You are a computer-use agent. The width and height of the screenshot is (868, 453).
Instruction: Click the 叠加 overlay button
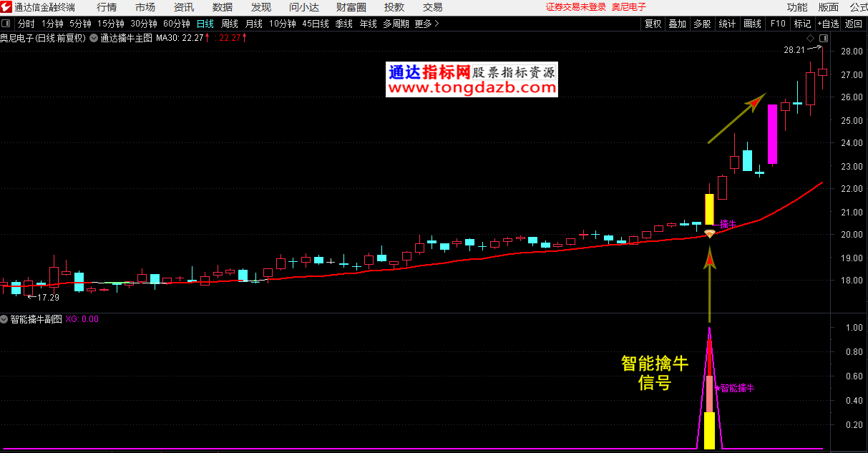677,24
